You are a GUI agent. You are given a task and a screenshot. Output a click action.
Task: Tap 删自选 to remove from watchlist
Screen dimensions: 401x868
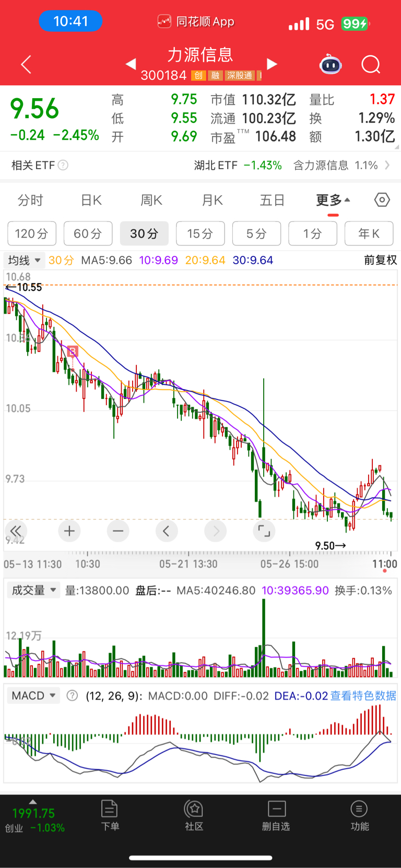(276, 816)
